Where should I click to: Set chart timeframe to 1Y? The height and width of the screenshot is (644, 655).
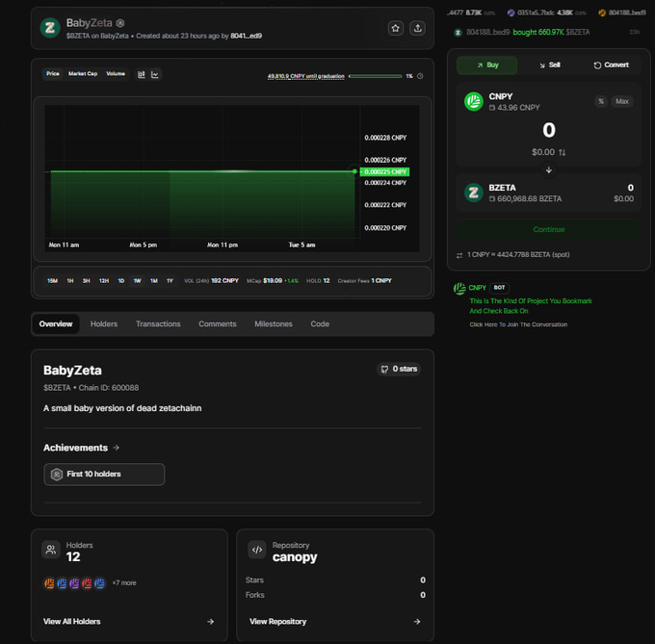pyautogui.click(x=170, y=281)
